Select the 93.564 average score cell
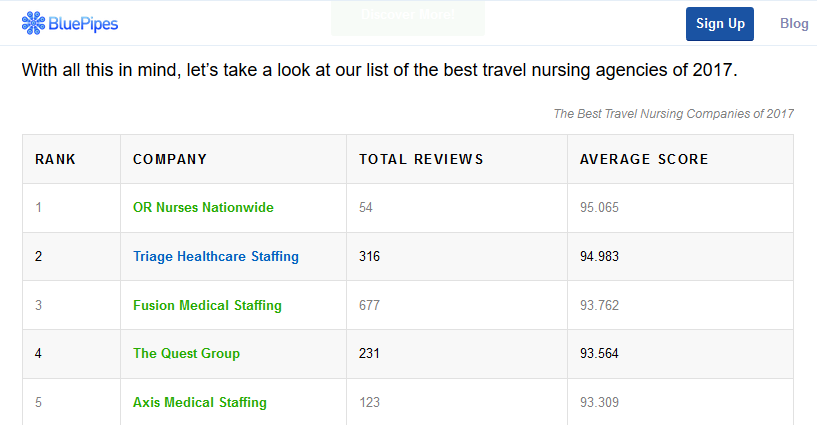 coord(680,354)
